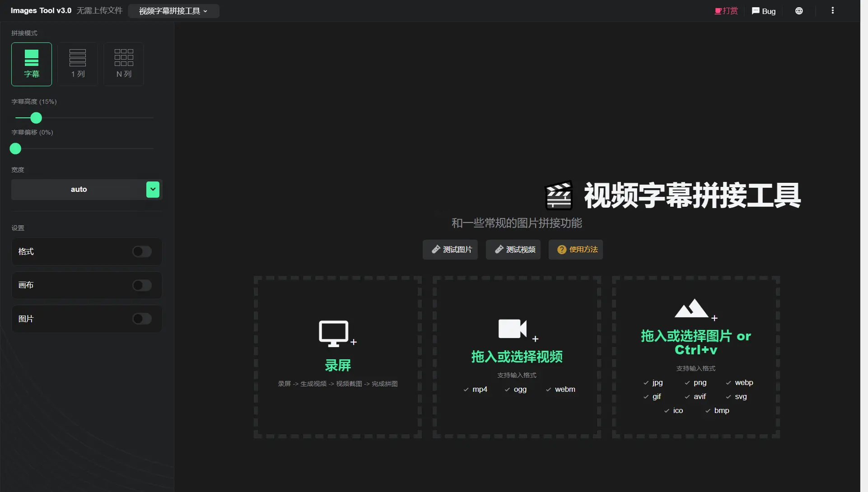The width and height of the screenshot is (868, 492).
Task: Expand the 宽度 auto dropdown arrow
Action: (153, 190)
